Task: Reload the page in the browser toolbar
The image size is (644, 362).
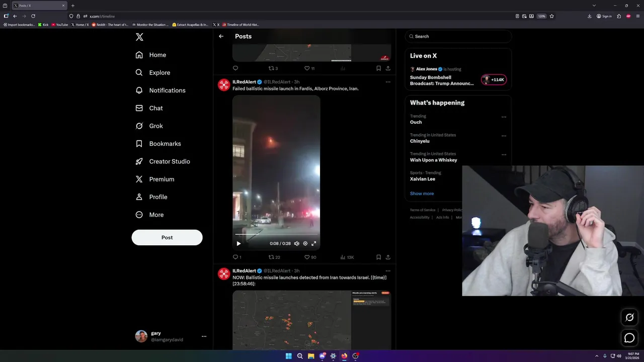Action: 33,16
